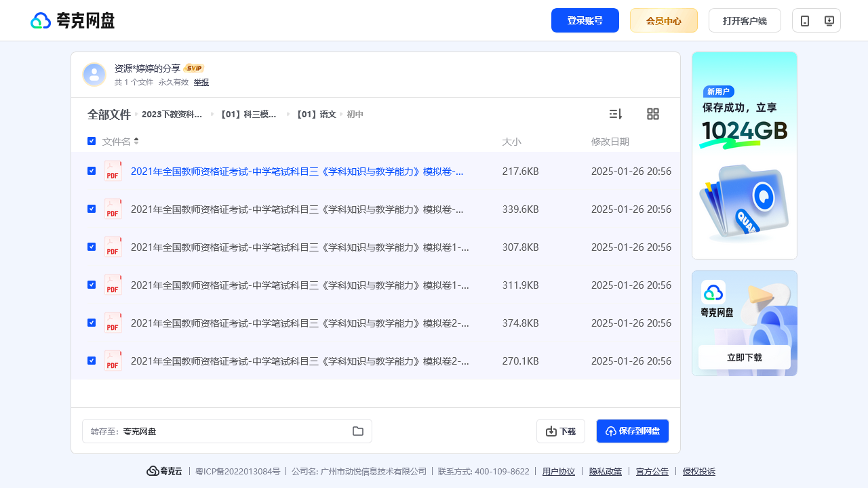Click sharer name 资源*婷婷的分享
Screen dimensions: 868x488
point(147,68)
